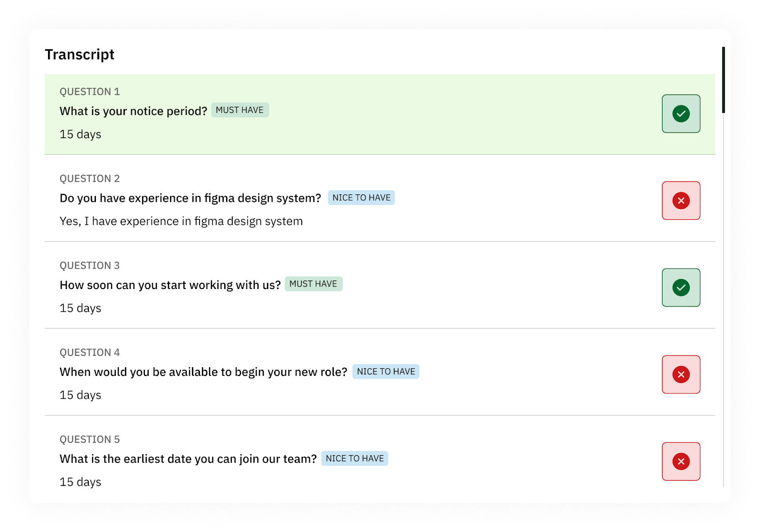Viewport: 760px width, 532px height.
Task: Click the red X icon for Question 4
Action: pos(681,374)
